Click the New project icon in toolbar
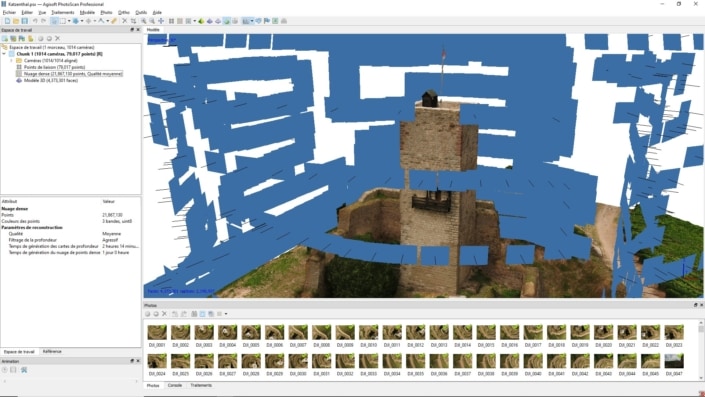Image resolution: width=705 pixels, height=397 pixels. [x=7, y=21]
